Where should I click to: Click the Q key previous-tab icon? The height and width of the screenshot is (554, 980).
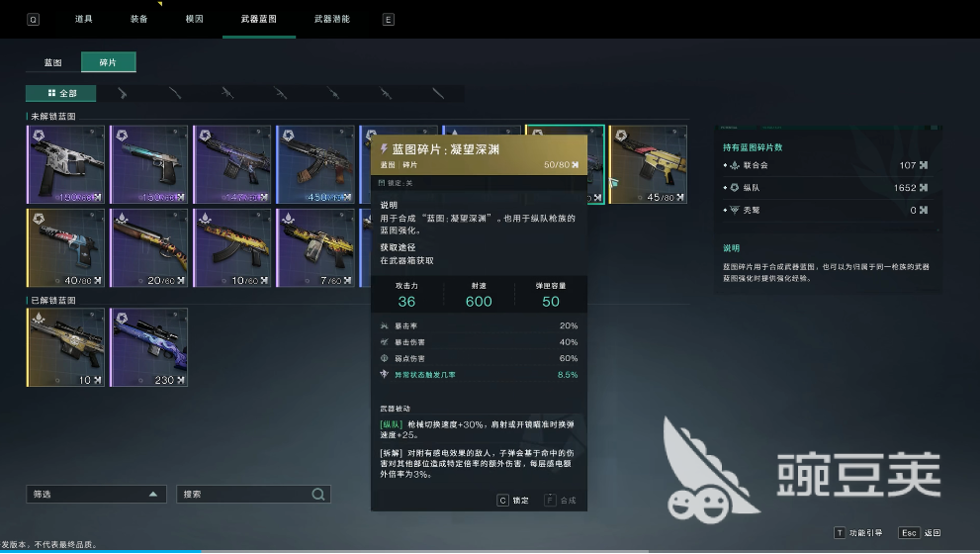[33, 20]
